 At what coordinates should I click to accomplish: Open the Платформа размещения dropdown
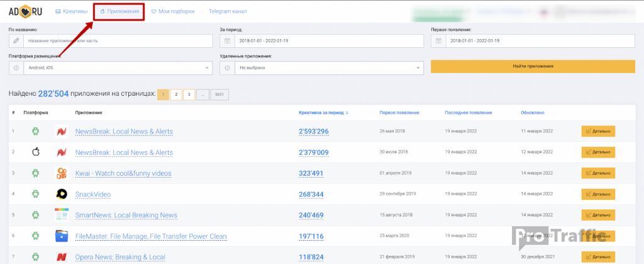tap(111, 67)
